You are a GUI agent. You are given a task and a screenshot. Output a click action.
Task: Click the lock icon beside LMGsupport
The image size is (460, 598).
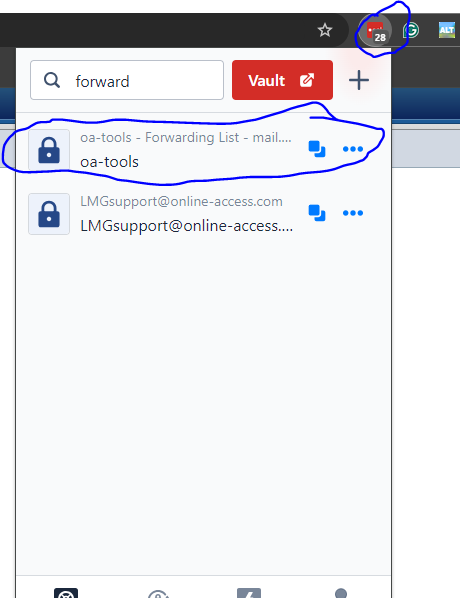(x=49, y=214)
